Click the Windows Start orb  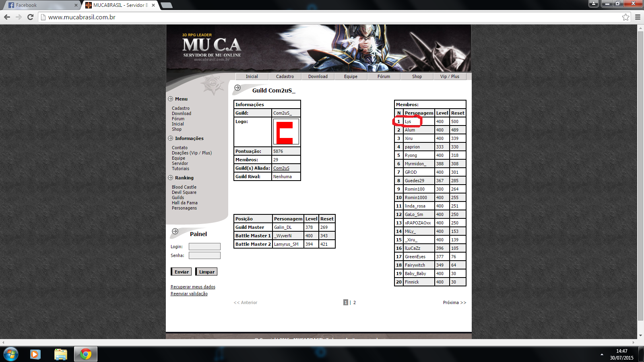(10, 354)
